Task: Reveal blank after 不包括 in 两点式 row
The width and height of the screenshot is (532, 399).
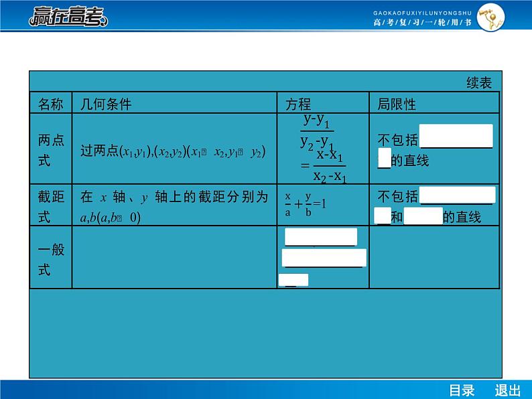Action: click(x=456, y=136)
